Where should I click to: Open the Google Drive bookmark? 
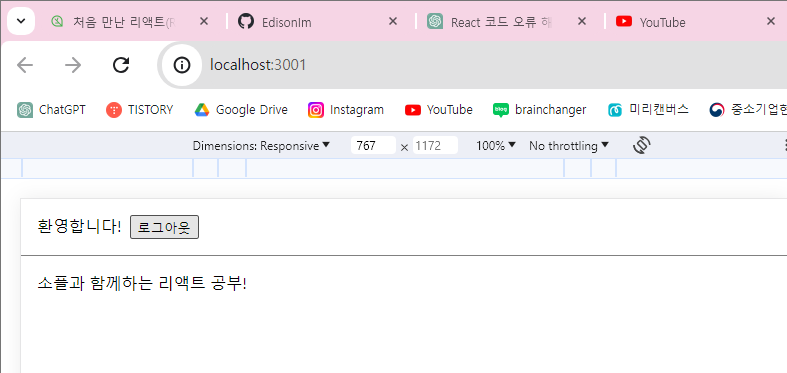[x=241, y=109]
